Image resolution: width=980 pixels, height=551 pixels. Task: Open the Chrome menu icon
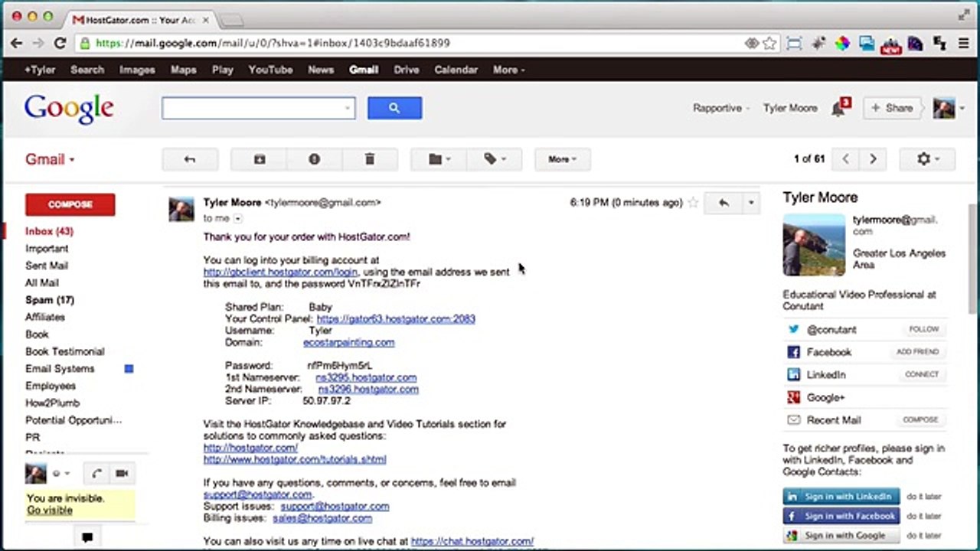coord(963,44)
